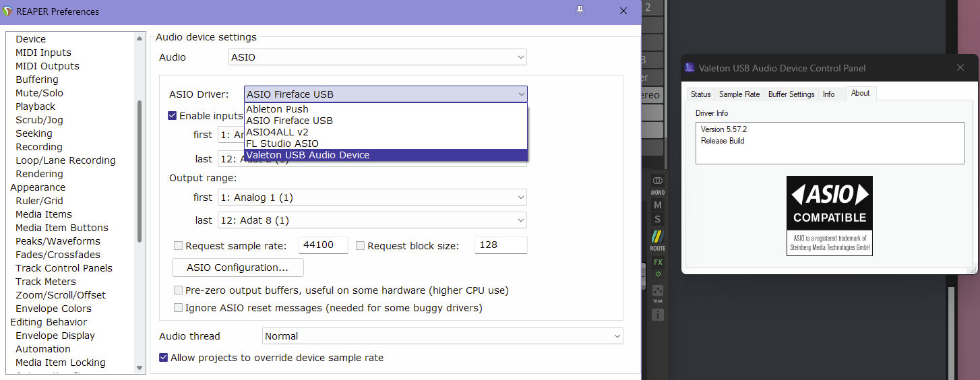Choose ASIO4ALL v2 driver option
This screenshot has height=380, width=980.
(386, 132)
